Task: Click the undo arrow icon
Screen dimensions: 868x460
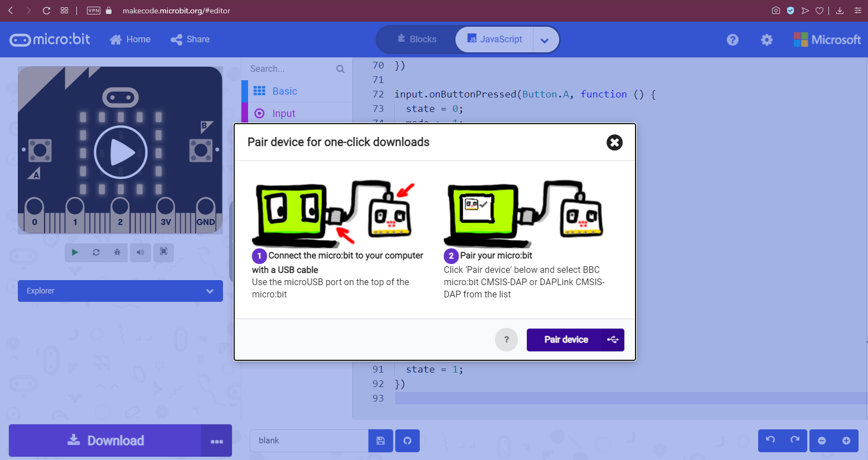Action: pos(770,441)
